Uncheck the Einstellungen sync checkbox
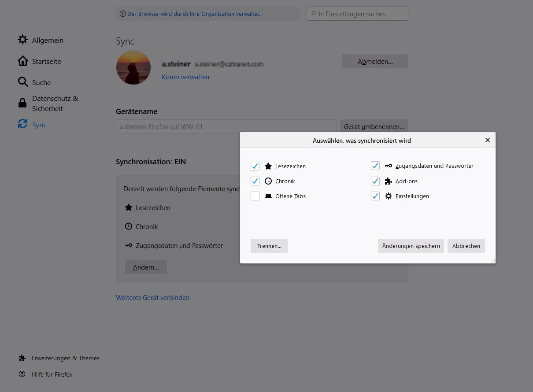 click(x=375, y=196)
